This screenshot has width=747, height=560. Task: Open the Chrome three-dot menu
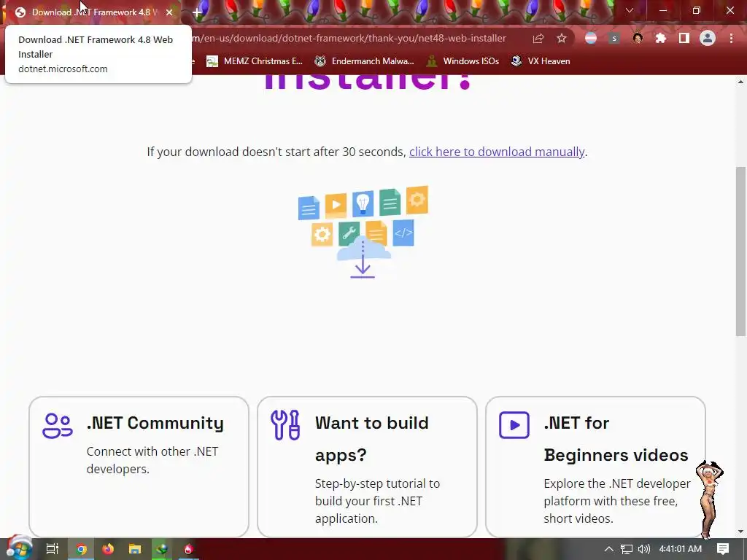(x=731, y=39)
